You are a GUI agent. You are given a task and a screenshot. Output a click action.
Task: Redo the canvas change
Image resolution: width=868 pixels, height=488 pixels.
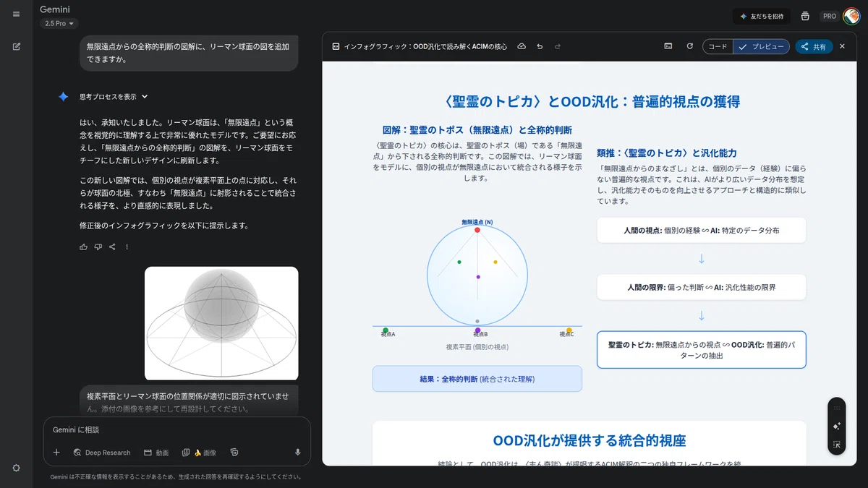557,46
